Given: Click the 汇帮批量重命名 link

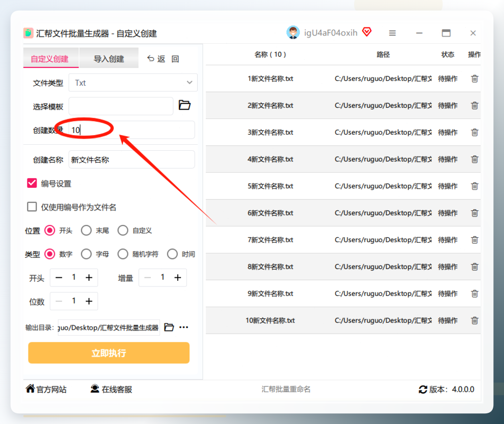Looking at the screenshot, I should (286, 389).
